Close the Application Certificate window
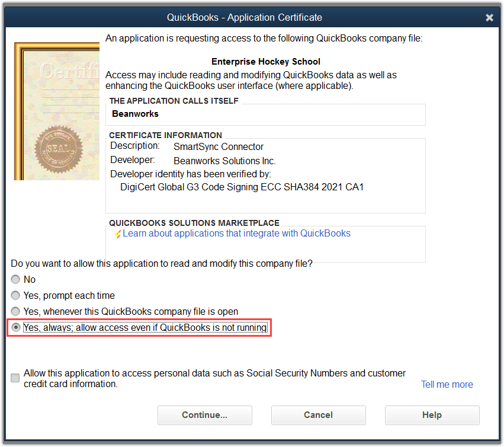The image size is (504, 447). coord(489,17)
